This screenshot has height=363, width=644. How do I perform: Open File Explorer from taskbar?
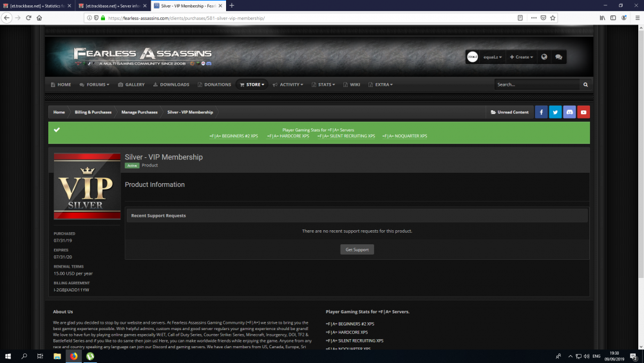click(57, 356)
